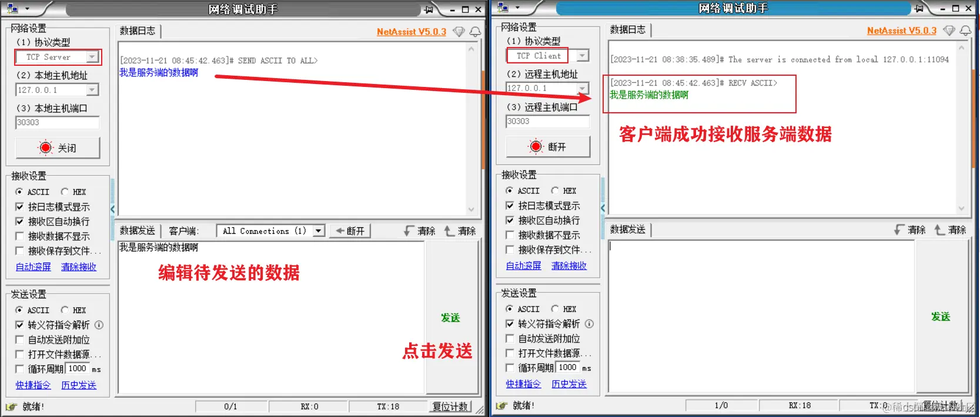The image size is (980, 417).
Task: Select HEX send mode in the left window
Action: pyautogui.click(x=65, y=310)
